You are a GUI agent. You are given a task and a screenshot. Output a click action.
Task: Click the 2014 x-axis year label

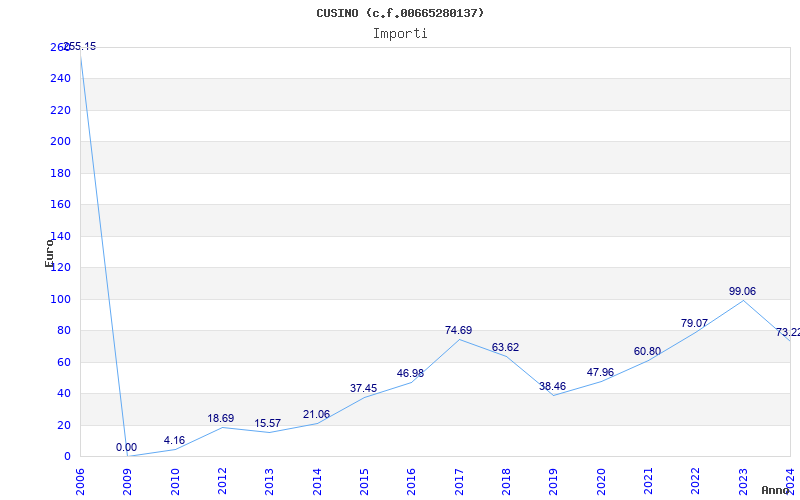(x=317, y=482)
